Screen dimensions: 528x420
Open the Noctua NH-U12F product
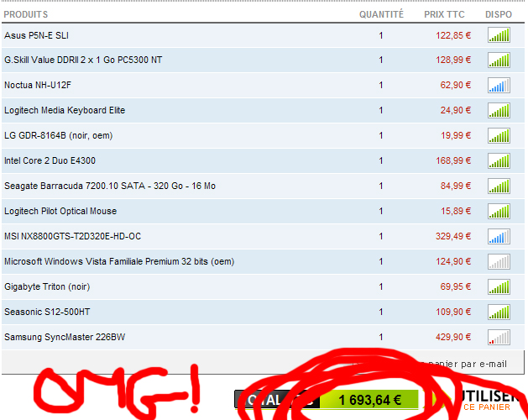tap(38, 85)
